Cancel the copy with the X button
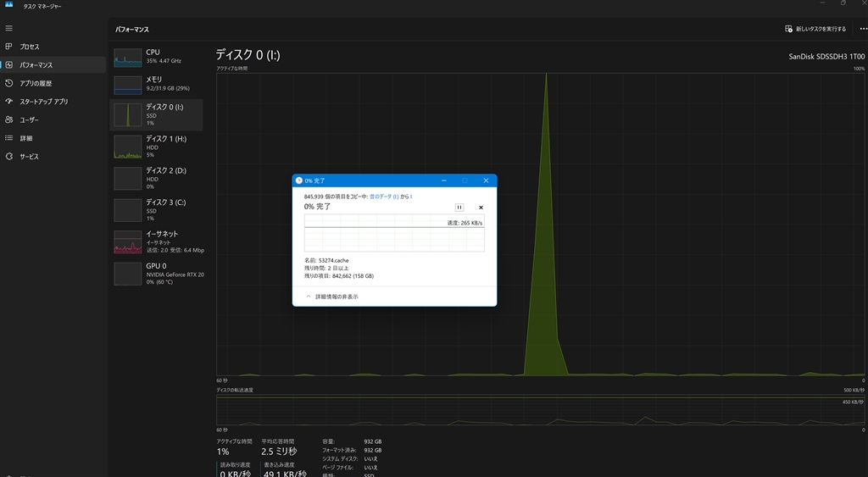The image size is (868, 477). (x=481, y=208)
